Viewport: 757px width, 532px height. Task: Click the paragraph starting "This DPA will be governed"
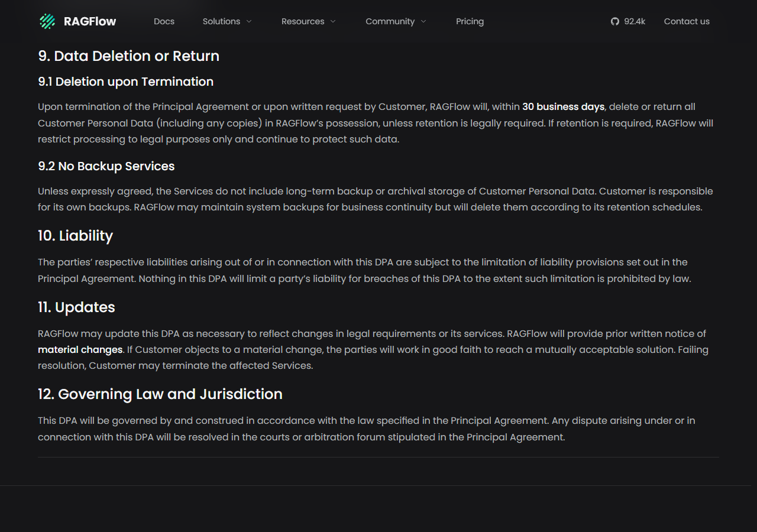point(367,429)
